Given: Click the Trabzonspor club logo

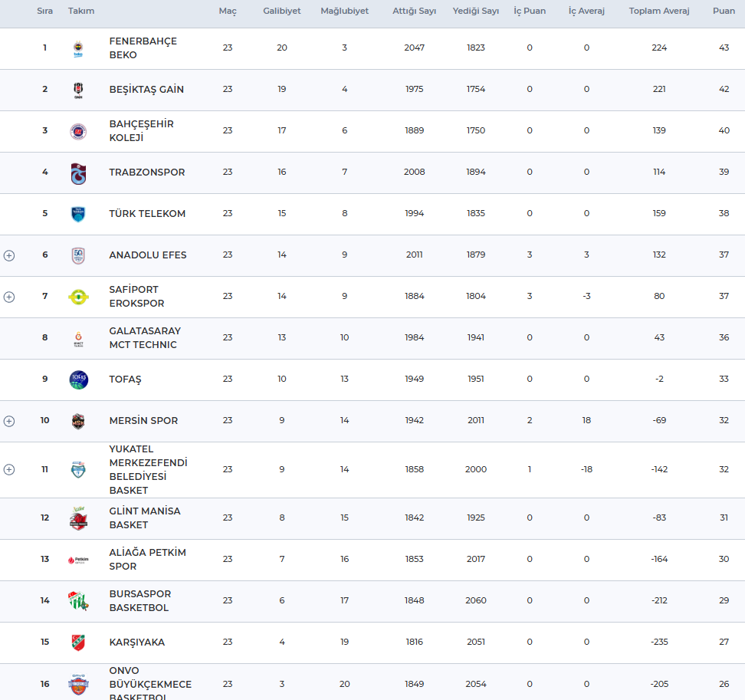Looking at the screenshot, I should (78, 173).
